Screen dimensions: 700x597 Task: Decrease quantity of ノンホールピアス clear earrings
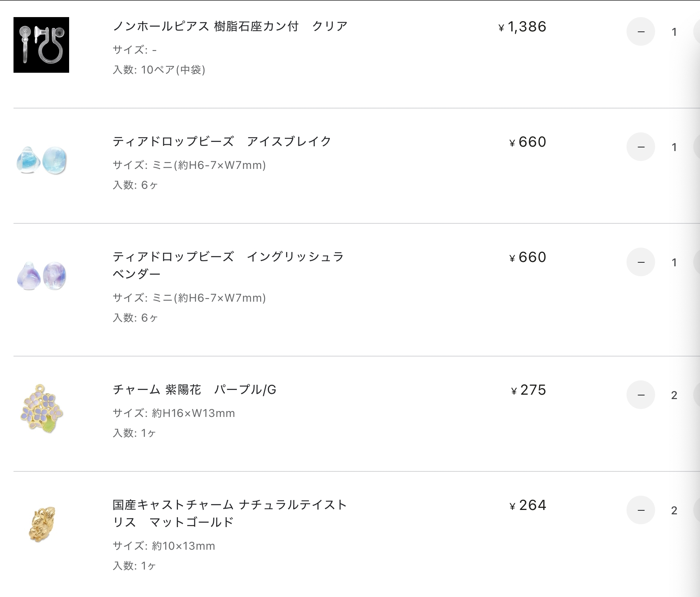pos(641,31)
